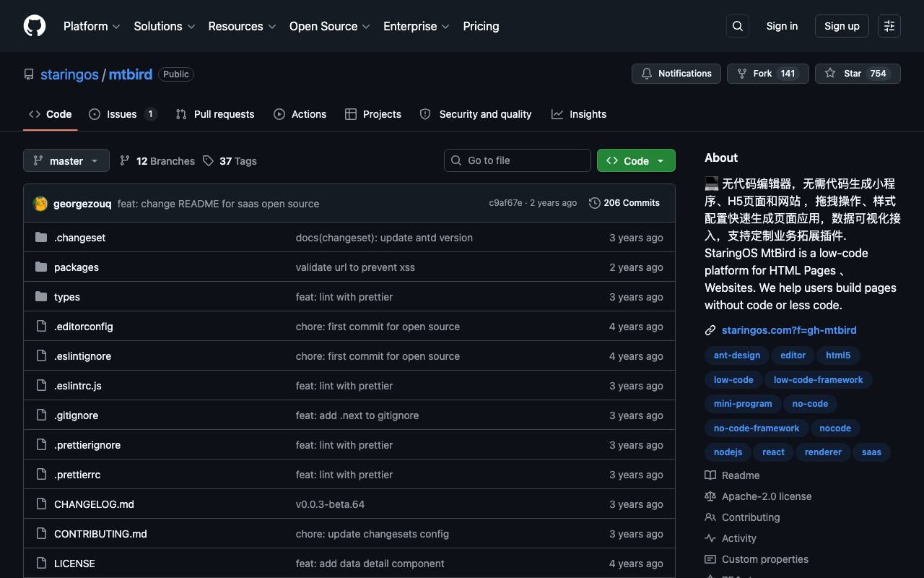Image resolution: width=924 pixels, height=578 pixels.
Task: Expand the Resources navigation menu
Action: tap(242, 26)
